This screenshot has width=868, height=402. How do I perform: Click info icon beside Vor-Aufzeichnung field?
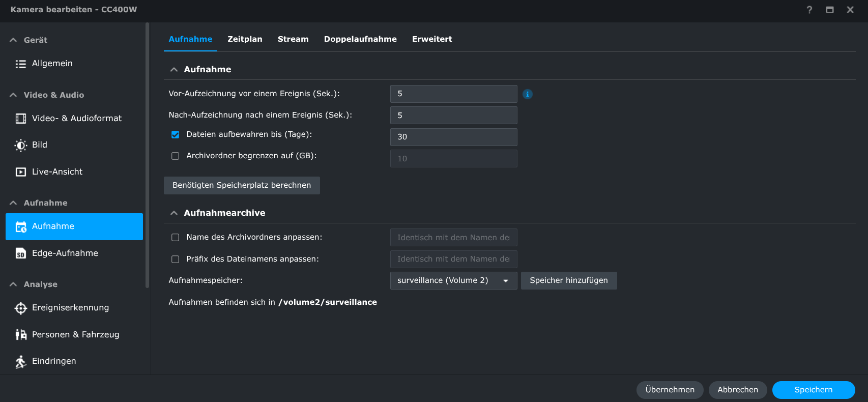[528, 94]
